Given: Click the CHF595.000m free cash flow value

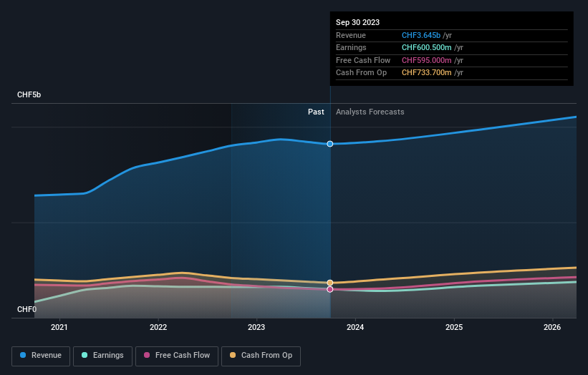Looking at the screenshot, I should tap(427, 60).
